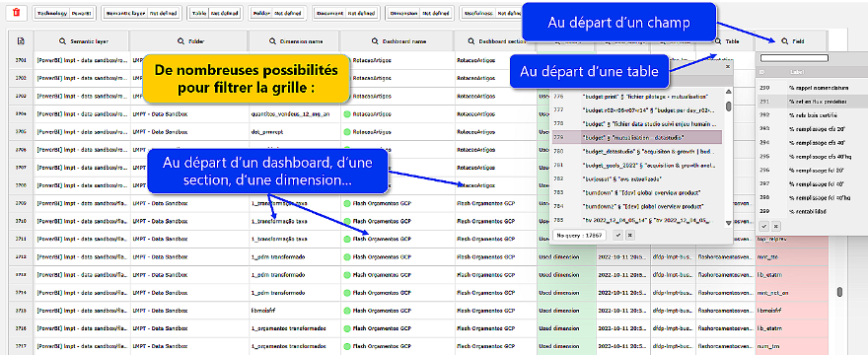Click the search icon beside Folder header
This screenshot has width=868, height=355.
point(181,41)
